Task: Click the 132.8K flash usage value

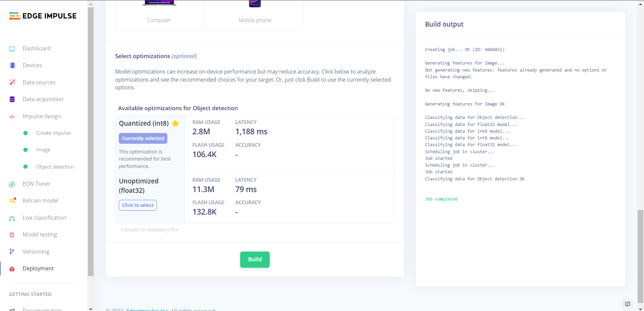Action: [205, 212]
